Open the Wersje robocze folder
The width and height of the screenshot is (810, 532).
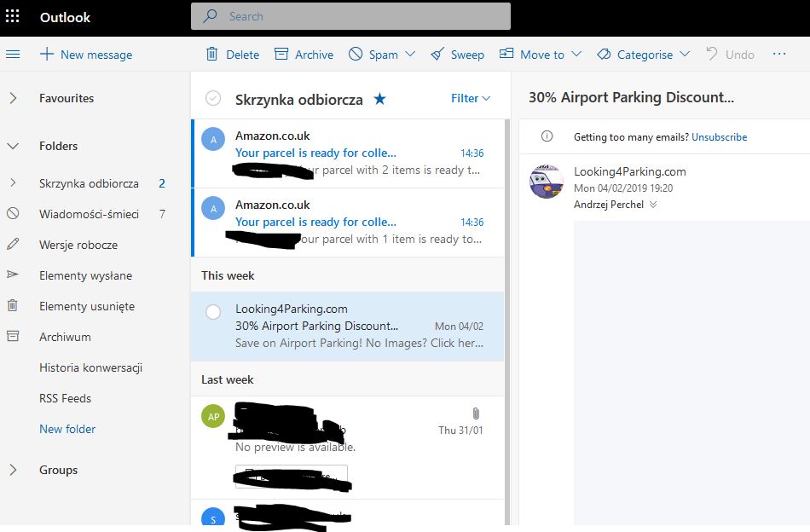78,245
